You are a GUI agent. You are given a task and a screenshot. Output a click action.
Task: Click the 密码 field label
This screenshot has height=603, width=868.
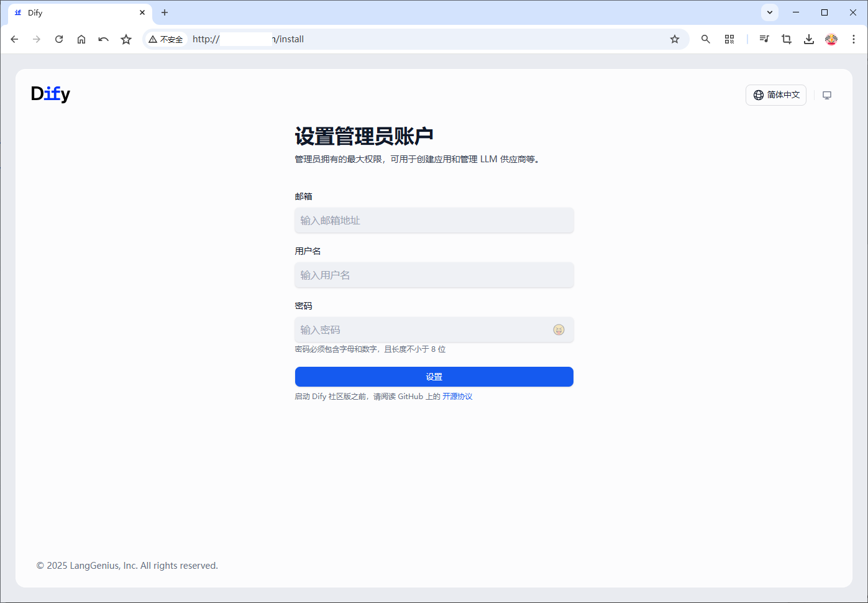(303, 306)
